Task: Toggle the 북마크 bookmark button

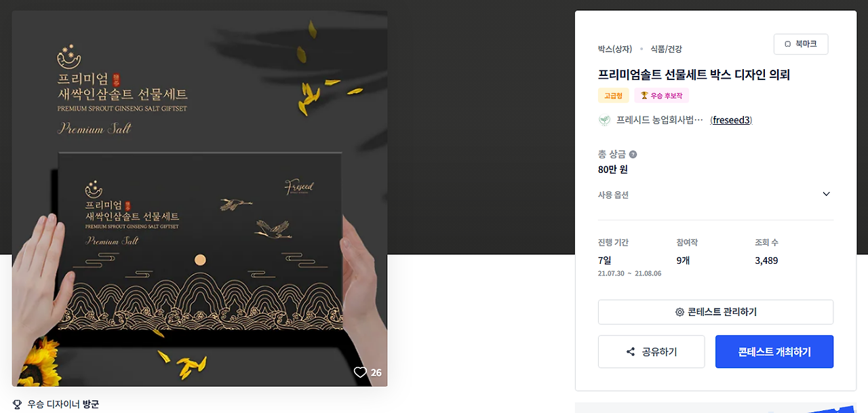Action: pyautogui.click(x=801, y=44)
